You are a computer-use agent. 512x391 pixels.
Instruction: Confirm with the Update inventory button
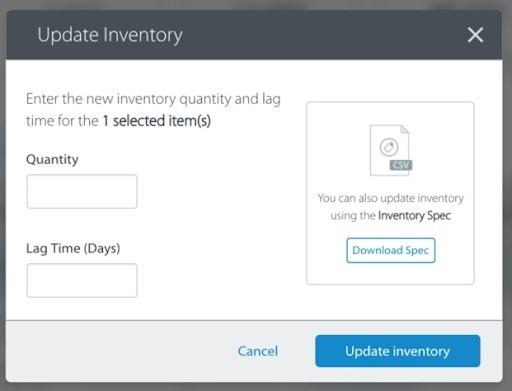(398, 351)
